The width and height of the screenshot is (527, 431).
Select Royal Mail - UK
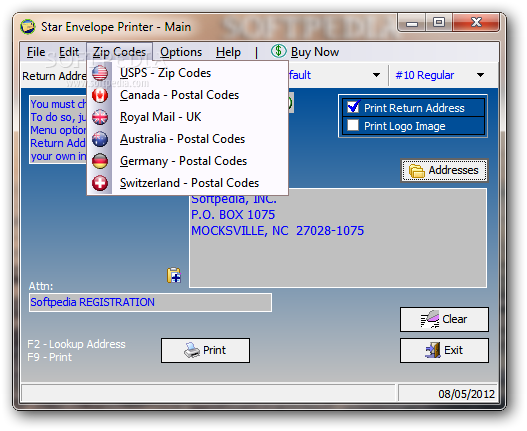(188, 117)
